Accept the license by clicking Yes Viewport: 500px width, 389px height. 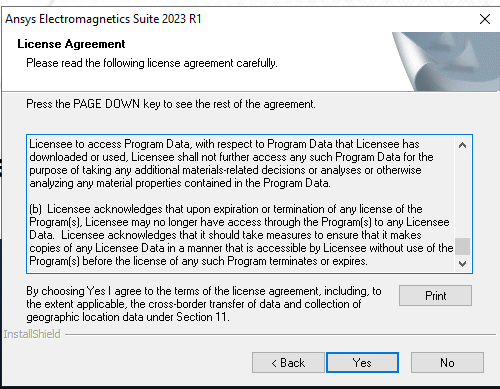point(362,362)
